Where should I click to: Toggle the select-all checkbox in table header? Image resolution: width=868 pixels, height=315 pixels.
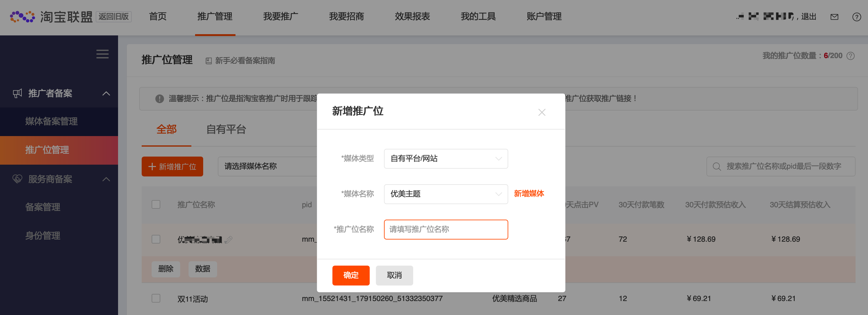pyautogui.click(x=156, y=204)
